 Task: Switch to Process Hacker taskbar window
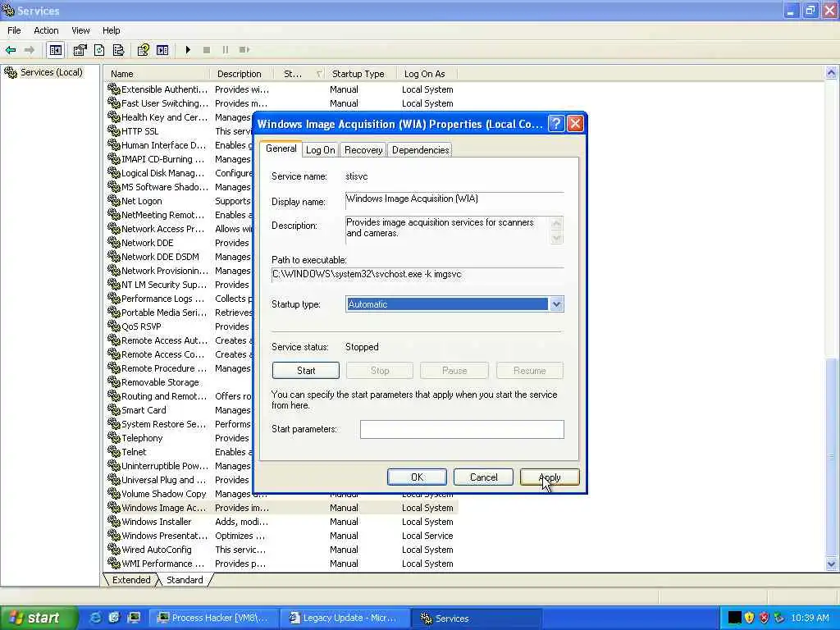(212, 618)
